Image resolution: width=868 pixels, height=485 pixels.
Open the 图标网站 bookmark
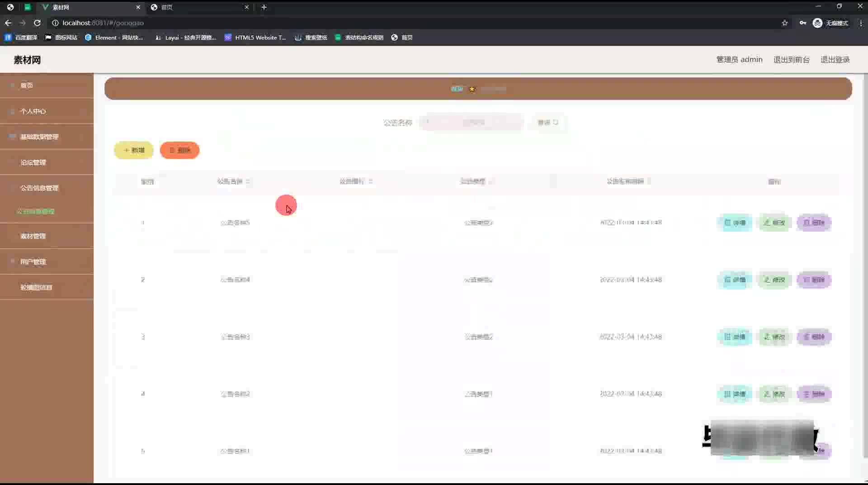[x=61, y=38]
